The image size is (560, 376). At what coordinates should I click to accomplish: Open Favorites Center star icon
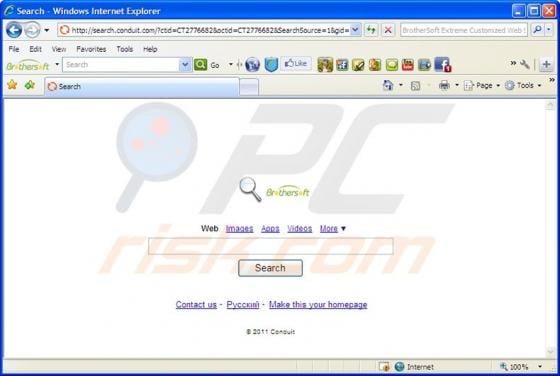click(12, 85)
